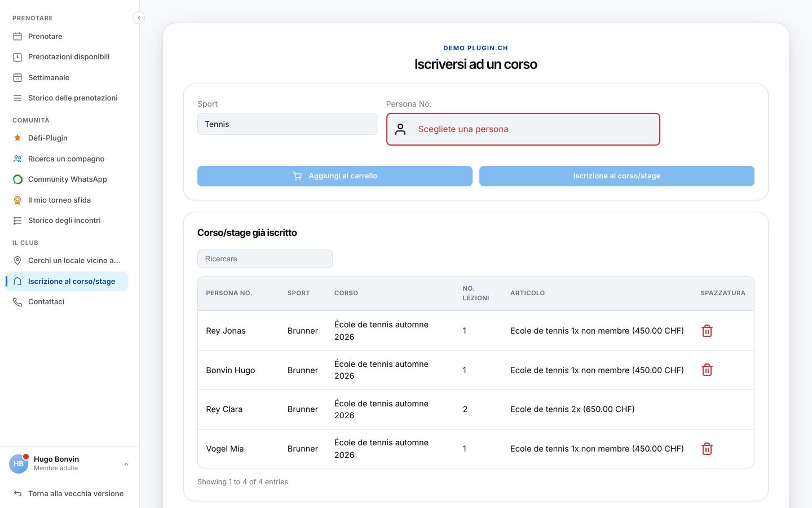This screenshot has width=812, height=508.
Task: Expand the Hugo Bonvin account menu chevron
Action: 126,464
